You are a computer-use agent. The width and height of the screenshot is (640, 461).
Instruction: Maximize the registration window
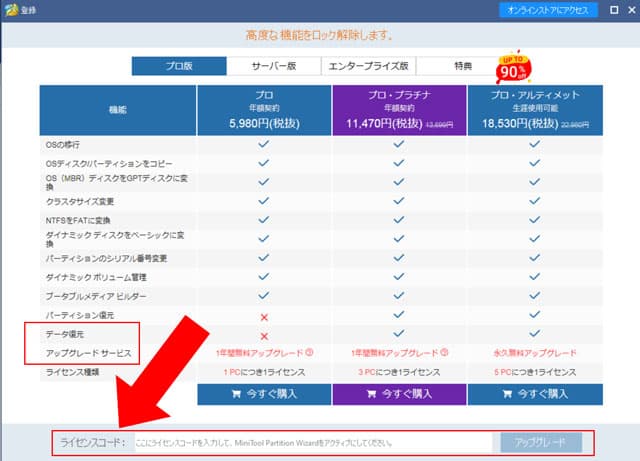click(614, 10)
